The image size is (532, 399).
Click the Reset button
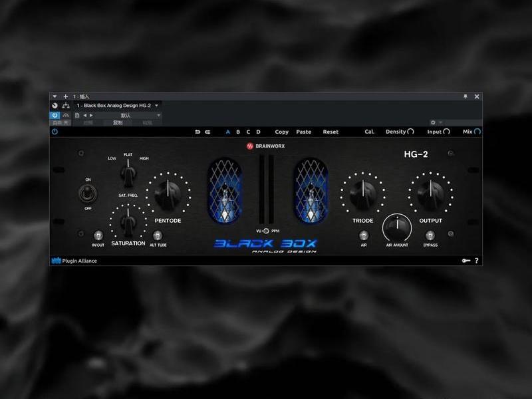tap(331, 132)
